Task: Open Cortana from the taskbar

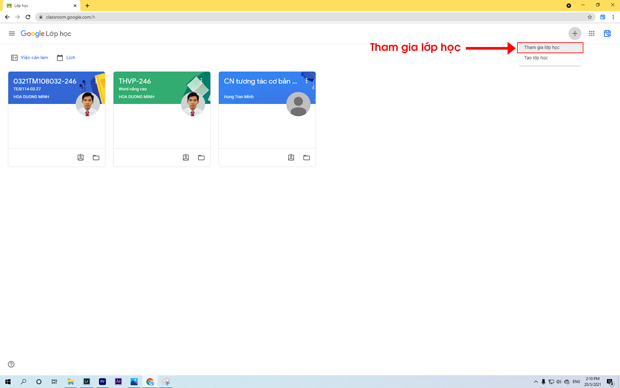Action: coord(39,382)
